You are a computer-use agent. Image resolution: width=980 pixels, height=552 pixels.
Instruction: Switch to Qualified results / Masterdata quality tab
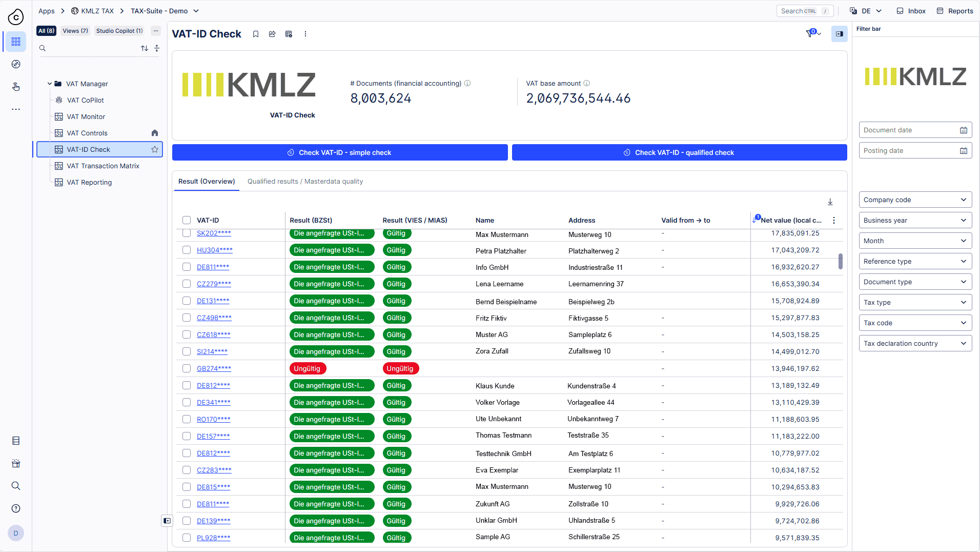point(305,182)
